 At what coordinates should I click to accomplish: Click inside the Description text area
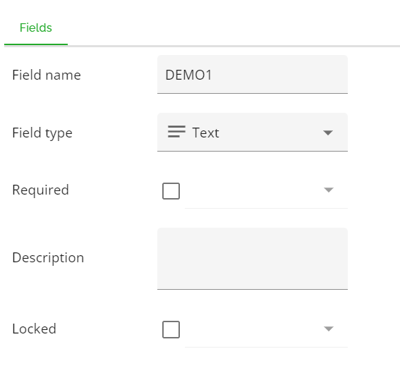tap(252, 259)
